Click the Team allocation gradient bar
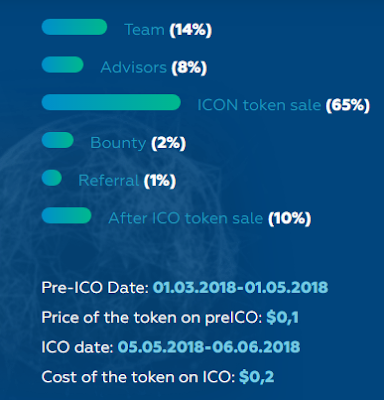384x400 pixels. [74, 27]
